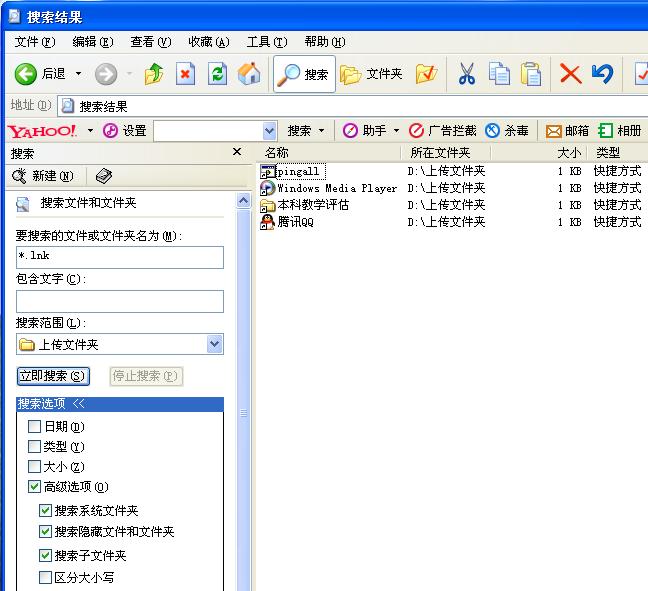This screenshot has height=591, width=648.
Task: Uncheck 搜索系统文件夹 checkbox
Action: point(45,511)
